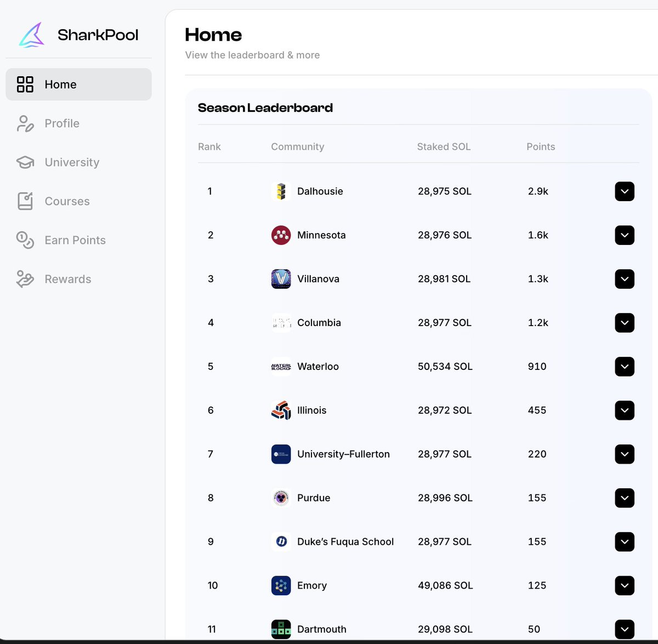Click the Rank column header
The height and width of the screenshot is (644, 658).
click(209, 147)
